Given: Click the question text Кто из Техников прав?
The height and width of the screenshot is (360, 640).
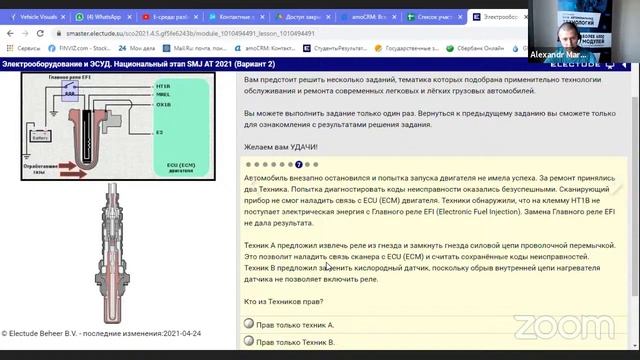Looking at the screenshot, I should coord(284,302).
